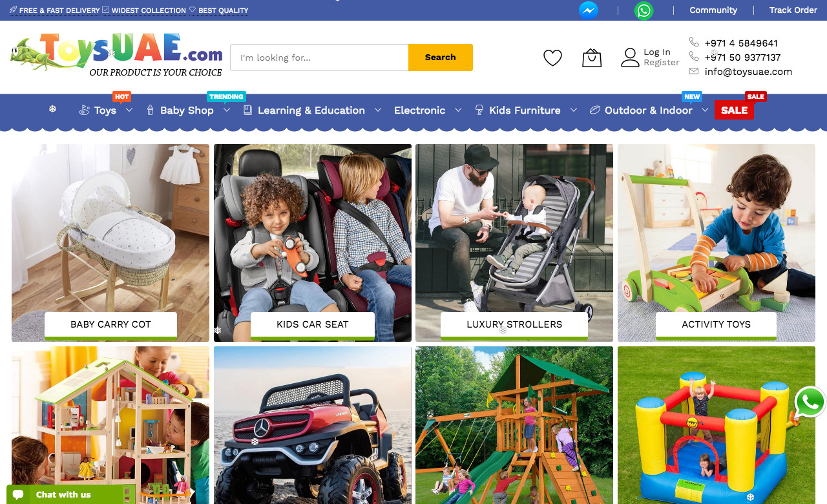The image size is (827, 504).
Task: Click the ToysUAE.com logo
Action: point(116,55)
